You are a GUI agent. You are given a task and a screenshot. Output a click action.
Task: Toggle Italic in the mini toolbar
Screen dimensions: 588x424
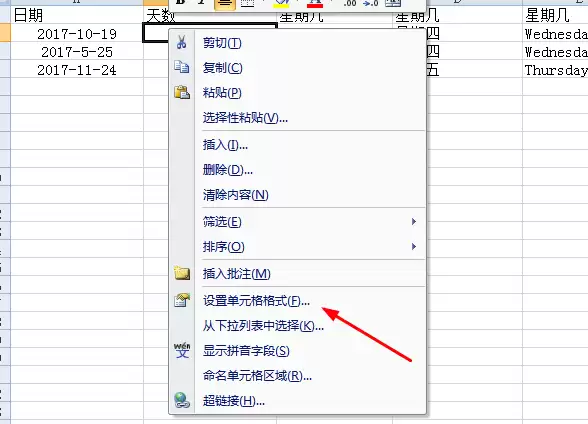click(201, 3)
